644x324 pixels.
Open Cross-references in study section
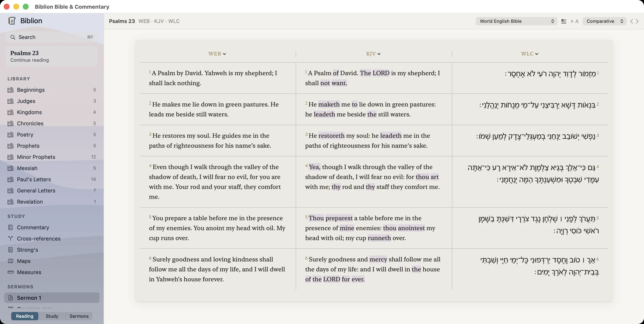coord(52,238)
